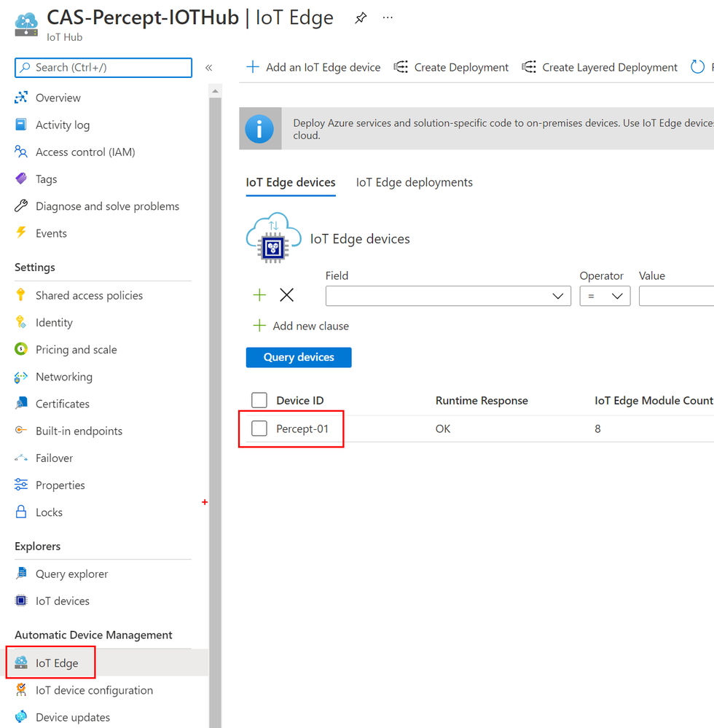This screenshot has width=714, height=728.
Task: Collapse the left navigation menu
Action: tap(209, 68)
